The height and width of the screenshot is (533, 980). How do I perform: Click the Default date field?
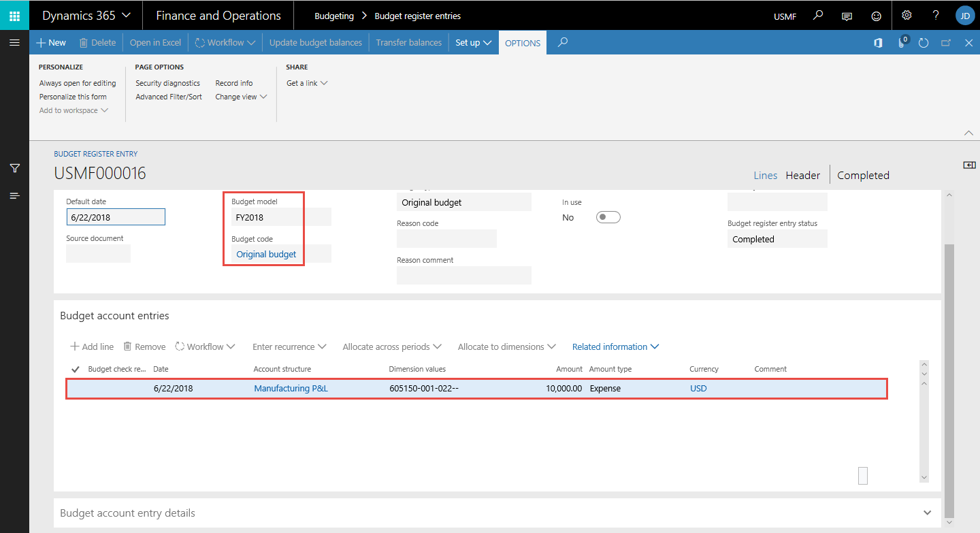click(116, 216)
